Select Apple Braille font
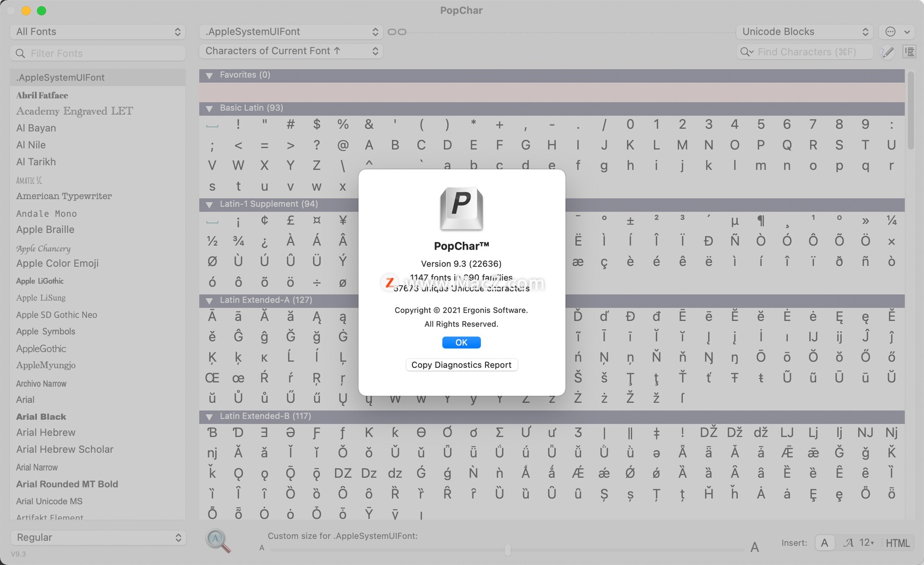Image resolution: width=924 pixels, height=565 pixels. (45, 229)
